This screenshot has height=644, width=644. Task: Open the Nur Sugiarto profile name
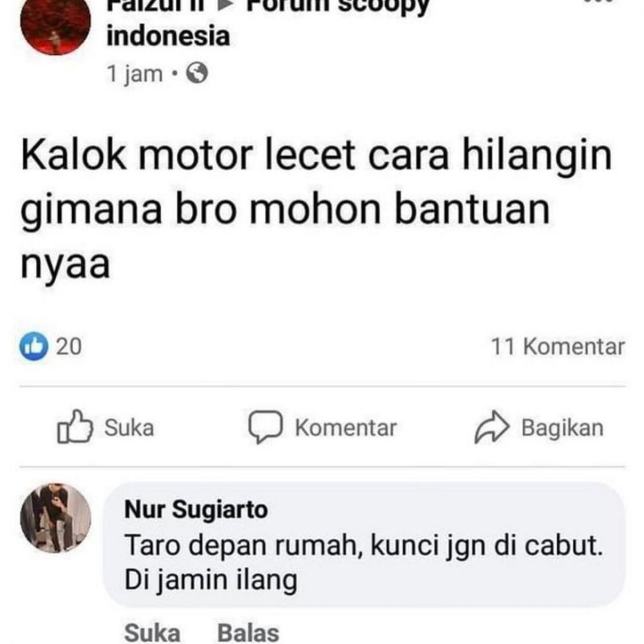(x=196, y=509)
